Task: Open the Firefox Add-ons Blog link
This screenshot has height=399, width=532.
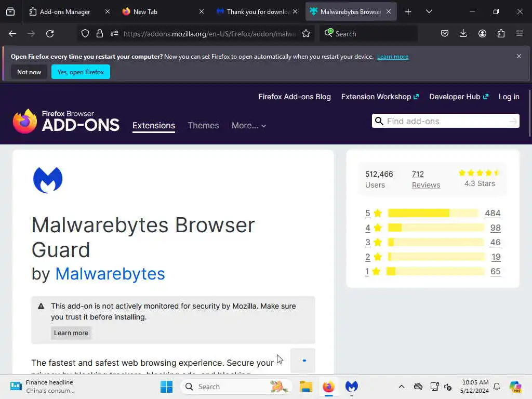Action: 295,97
